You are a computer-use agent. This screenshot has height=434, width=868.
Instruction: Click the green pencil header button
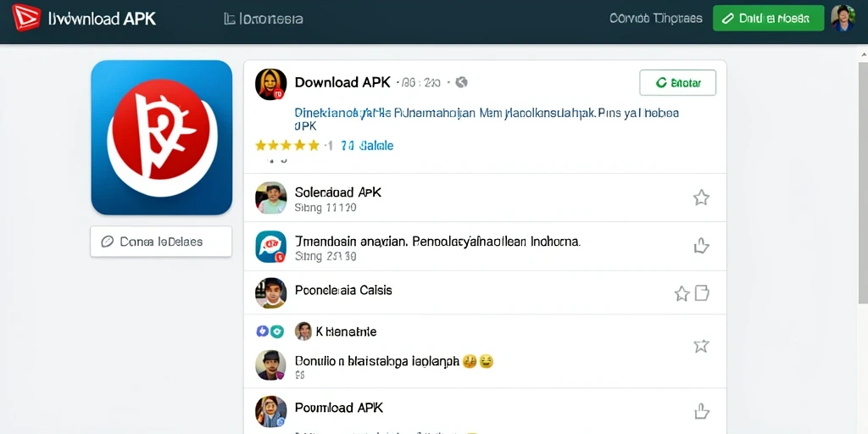coord(768,19)
